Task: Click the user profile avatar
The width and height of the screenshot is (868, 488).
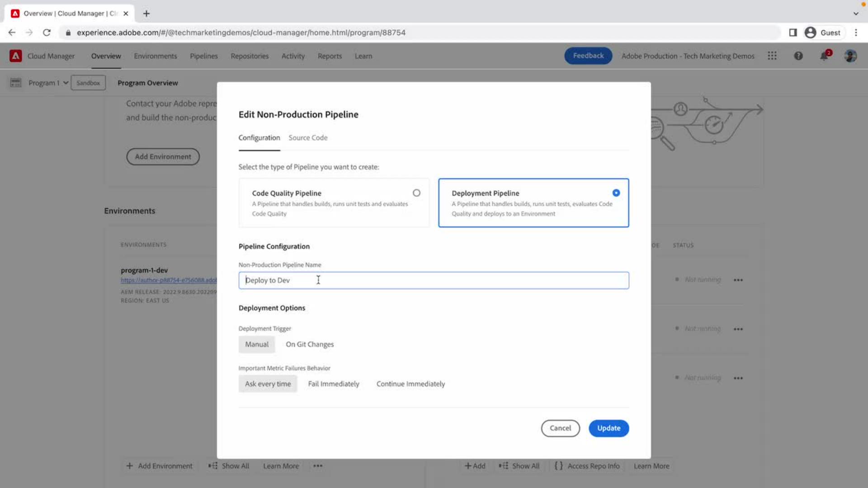Action: (850, 56)
